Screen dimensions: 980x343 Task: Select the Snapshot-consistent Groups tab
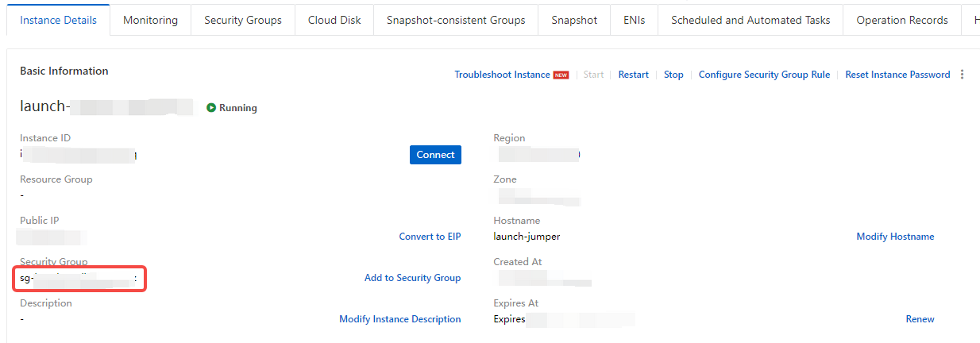pyautogui.click(x=455, y=20)
